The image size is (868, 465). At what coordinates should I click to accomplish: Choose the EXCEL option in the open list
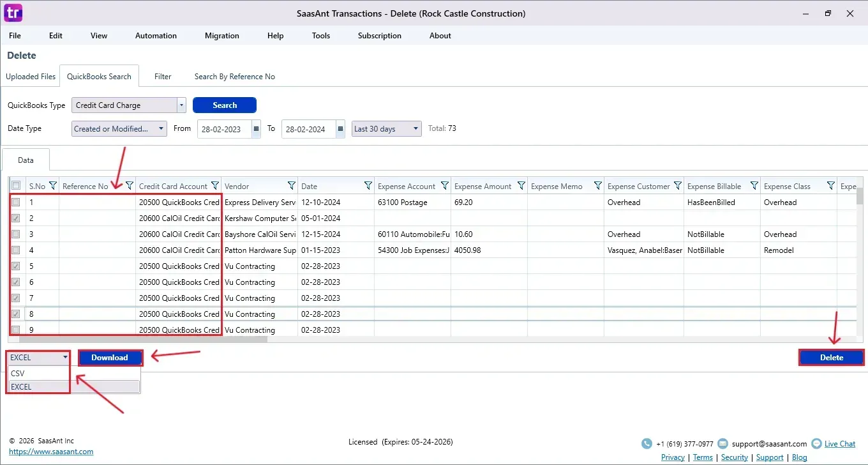tap(73, 386)
